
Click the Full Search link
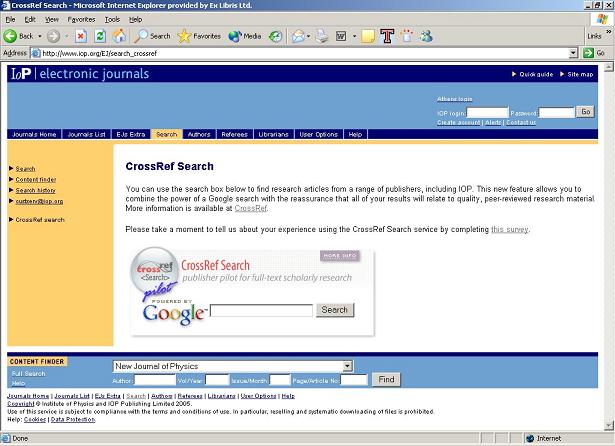[x=29, y=373]
